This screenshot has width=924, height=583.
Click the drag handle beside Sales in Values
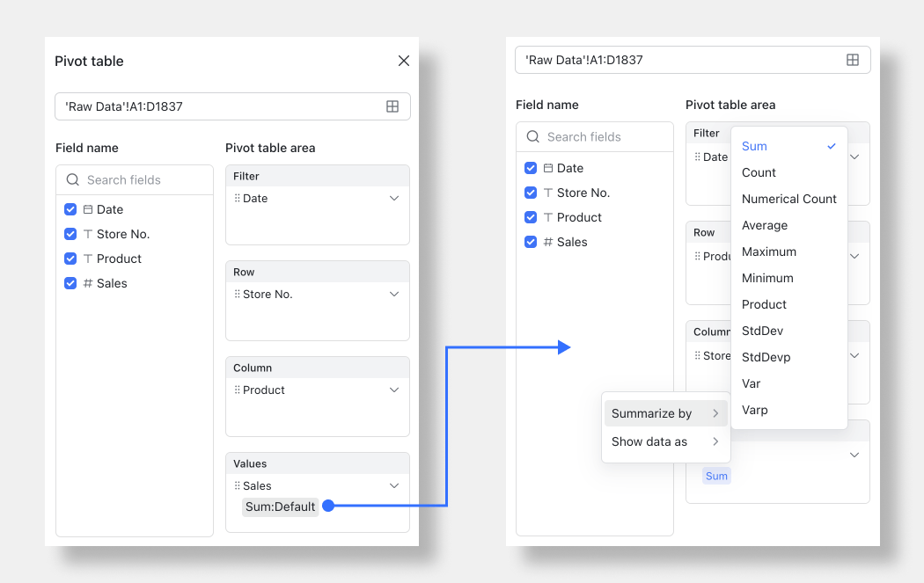238,485
